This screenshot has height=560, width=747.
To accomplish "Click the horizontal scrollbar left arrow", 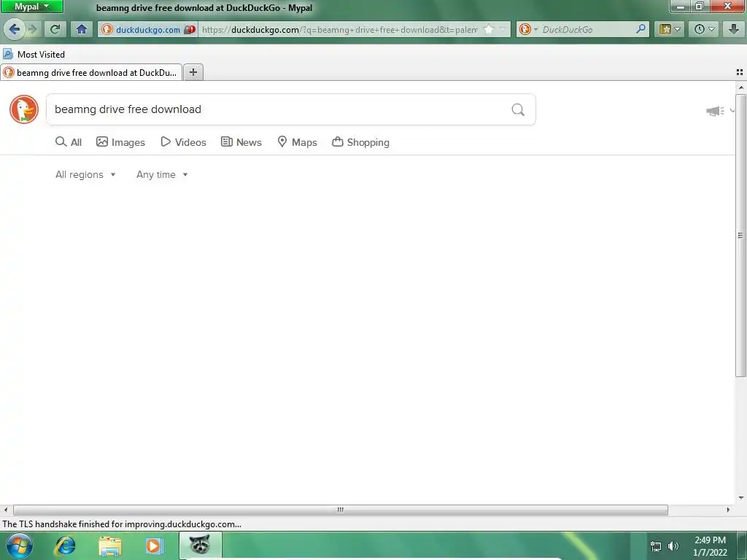I will pyautogui.click(x=5, y=510).
